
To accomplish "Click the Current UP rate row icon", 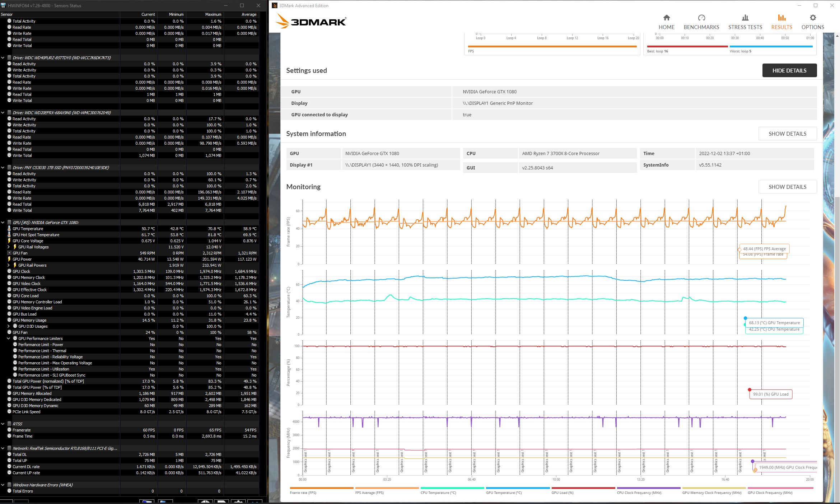I will point(9,473).
